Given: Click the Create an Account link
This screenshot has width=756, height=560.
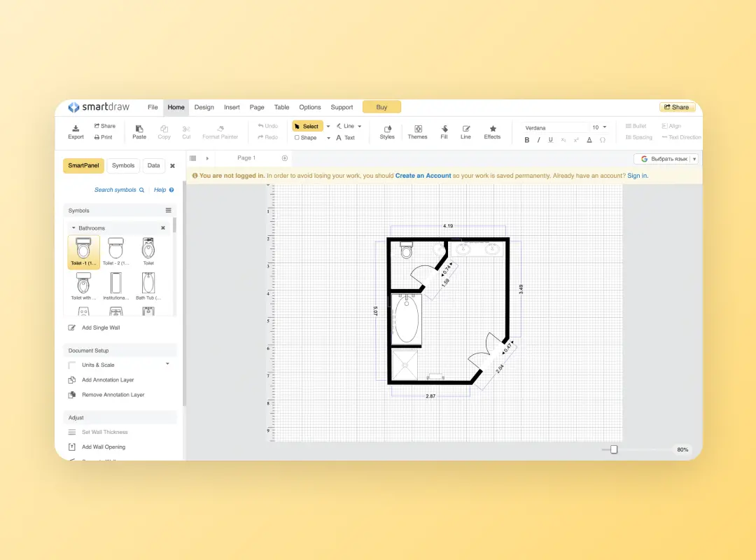Looking at the screenshot, I should click(423, 176).
